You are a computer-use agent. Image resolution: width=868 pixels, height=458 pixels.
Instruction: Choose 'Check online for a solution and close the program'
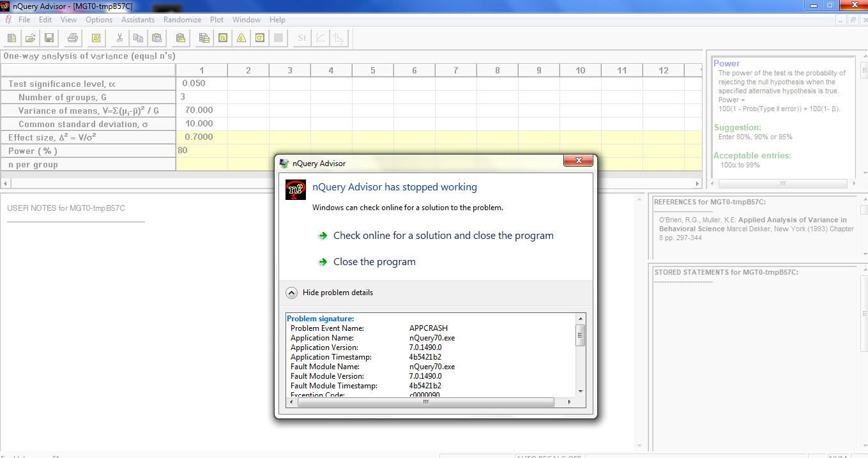[443, 236]
